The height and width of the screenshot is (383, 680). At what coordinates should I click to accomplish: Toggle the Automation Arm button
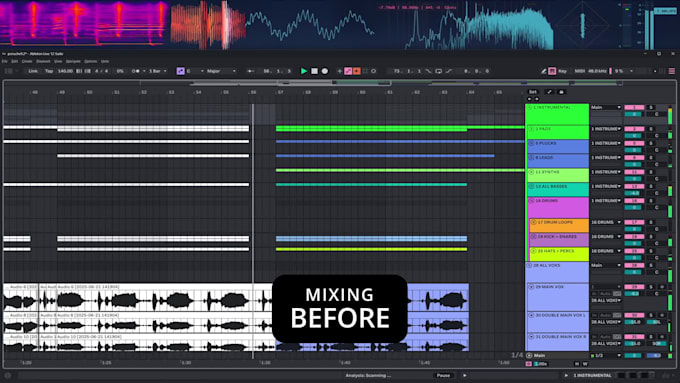pos(348,71)
